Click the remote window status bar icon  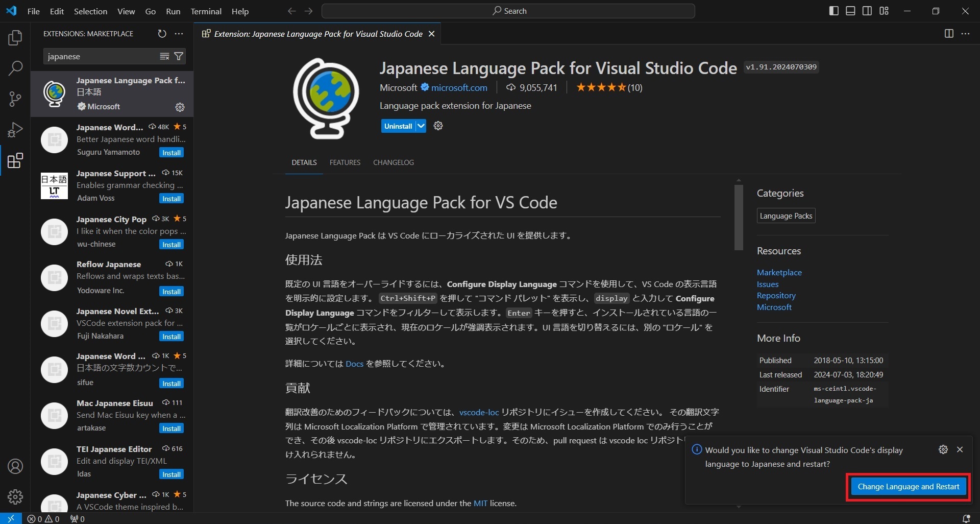point(11,518)
